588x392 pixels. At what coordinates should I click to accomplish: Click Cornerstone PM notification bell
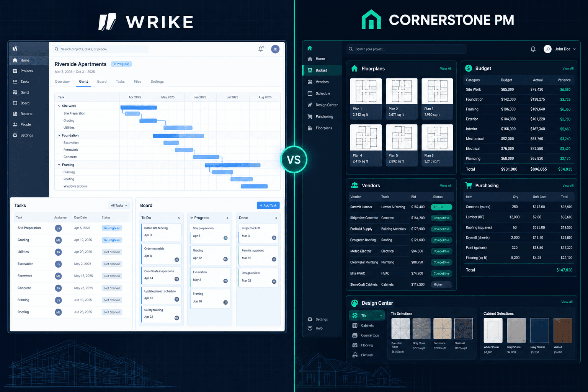[533, 49]
